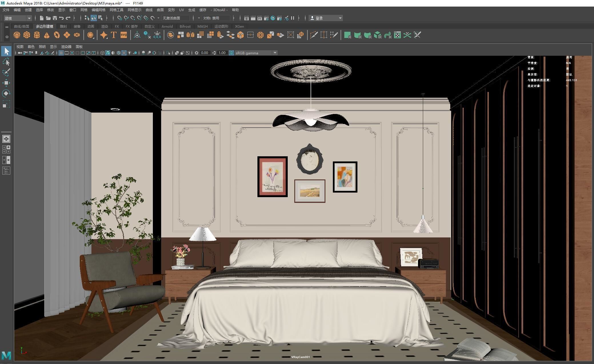594x364 pixels.
Task: Click the UV Editor checkered shelf icon
Action: (397, 35)
